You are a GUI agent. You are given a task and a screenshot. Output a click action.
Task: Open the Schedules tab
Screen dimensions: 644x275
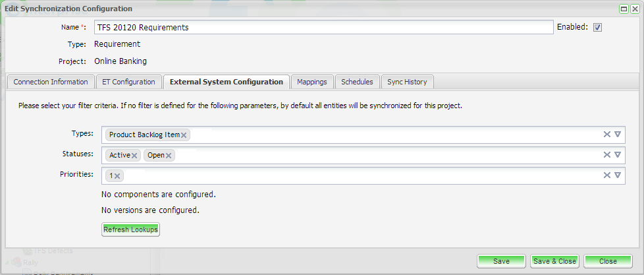[357, 82]
